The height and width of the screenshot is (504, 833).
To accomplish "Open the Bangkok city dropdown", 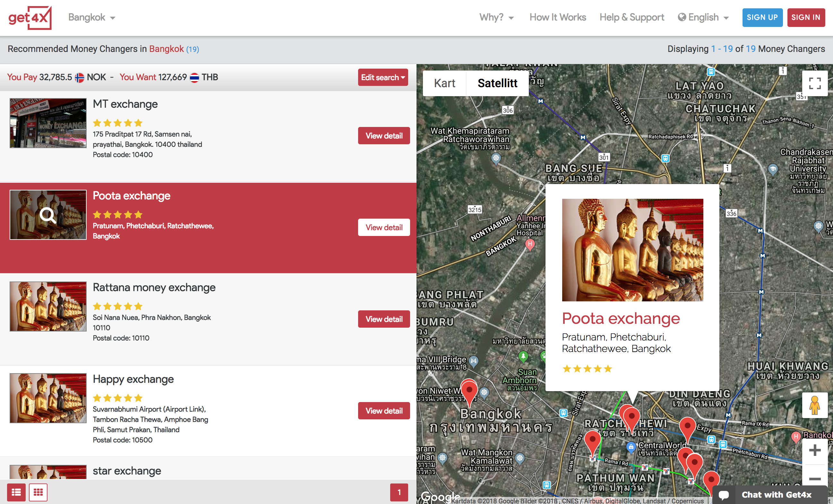I will 92,17.
